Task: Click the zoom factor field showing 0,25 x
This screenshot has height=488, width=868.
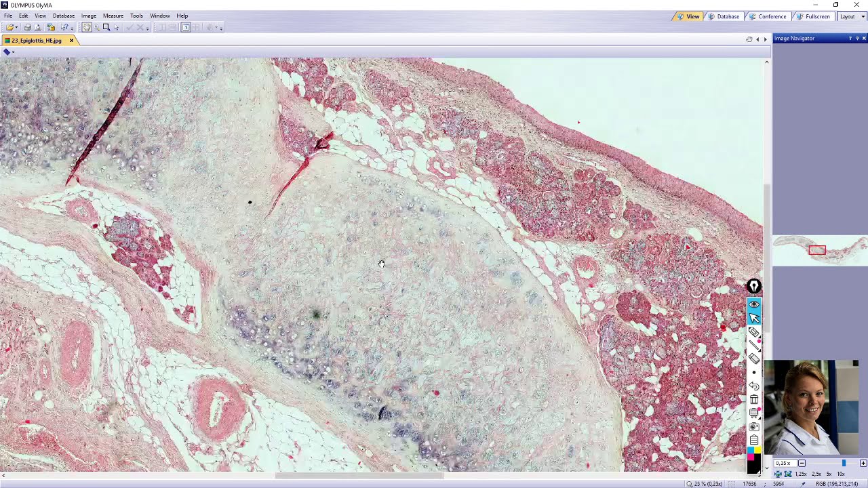Action: (785, 464)
